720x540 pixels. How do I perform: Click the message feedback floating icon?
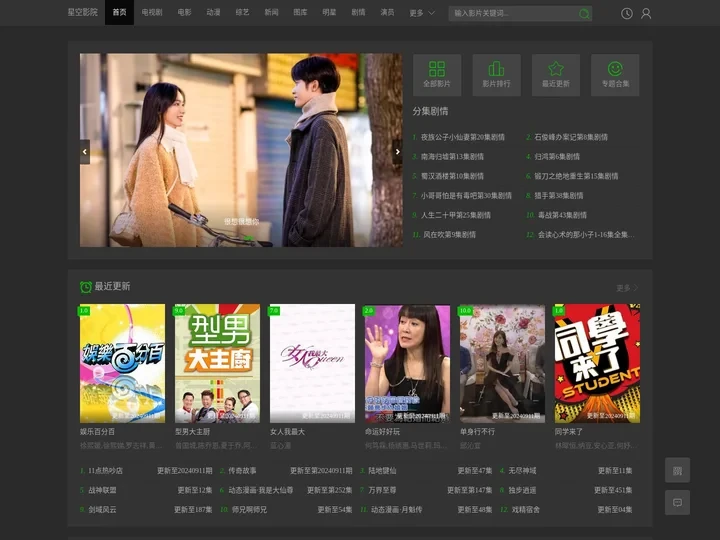(677, 502)
